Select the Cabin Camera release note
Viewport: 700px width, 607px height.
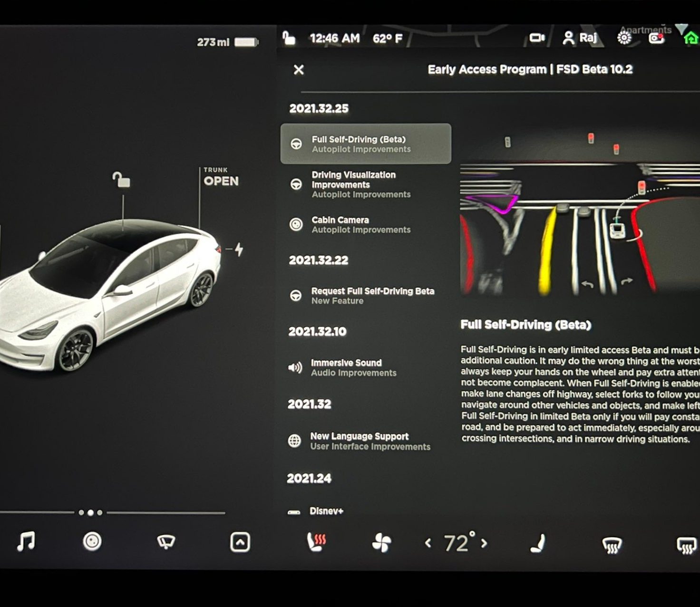click(366, 224)
